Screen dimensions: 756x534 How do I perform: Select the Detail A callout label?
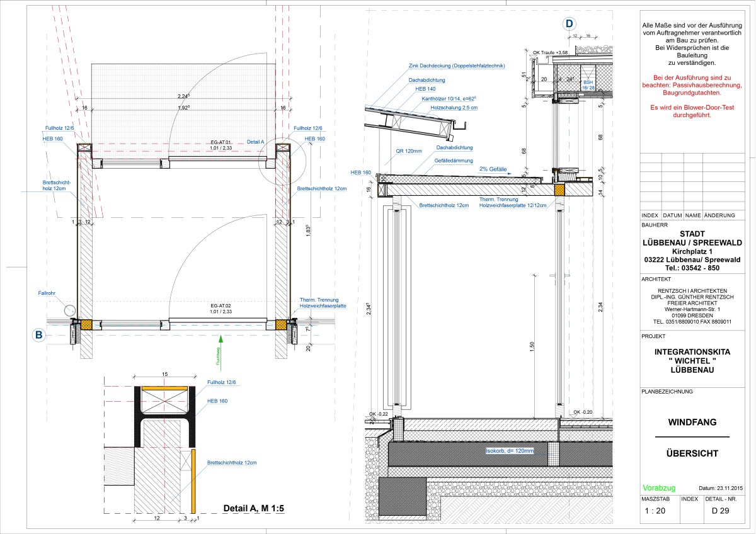click(x=256, y=142)
